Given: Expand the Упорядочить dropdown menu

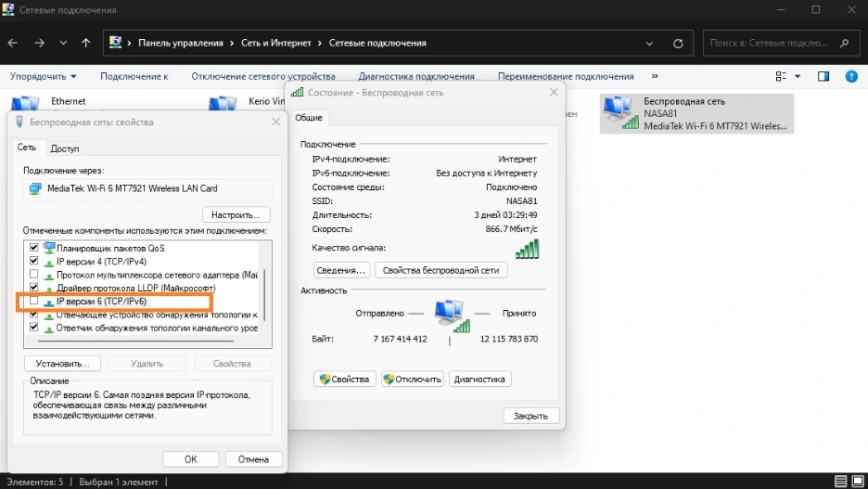Looking at the screenshot, I should 44,76.
